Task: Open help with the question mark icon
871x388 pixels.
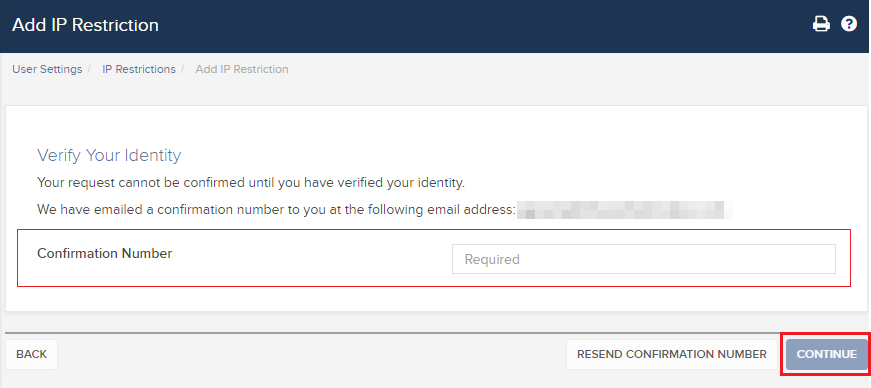Action: click(849, 24)
